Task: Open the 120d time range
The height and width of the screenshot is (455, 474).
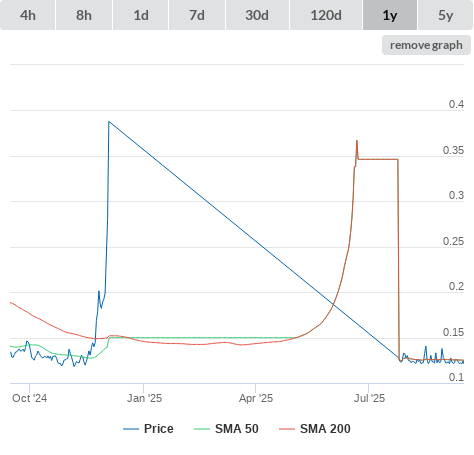Action: tap(326, 15)
